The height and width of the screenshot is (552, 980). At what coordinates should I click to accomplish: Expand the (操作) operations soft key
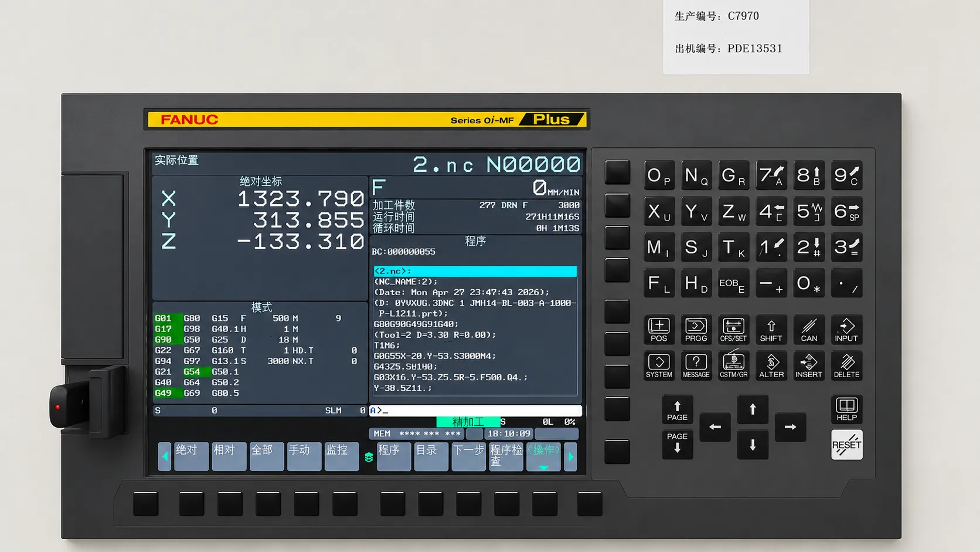(543, 456)
